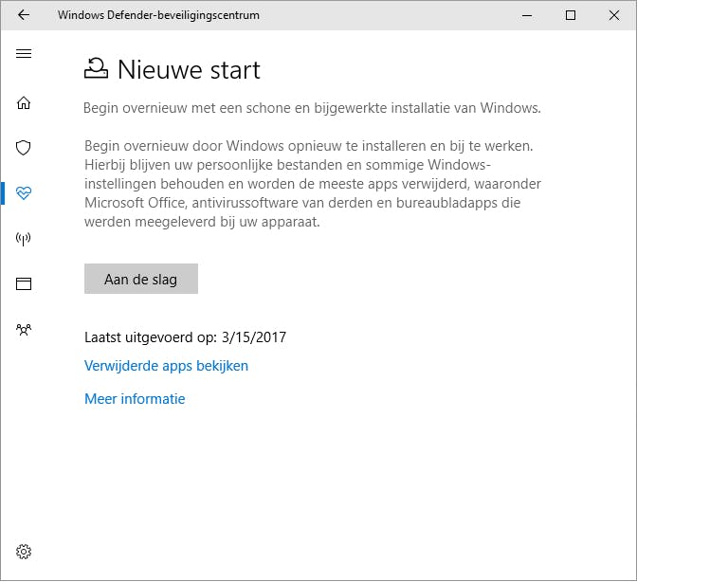Open settings via the gear icon
Viewport: 728px width, 582px height.
tap(24, 552)
